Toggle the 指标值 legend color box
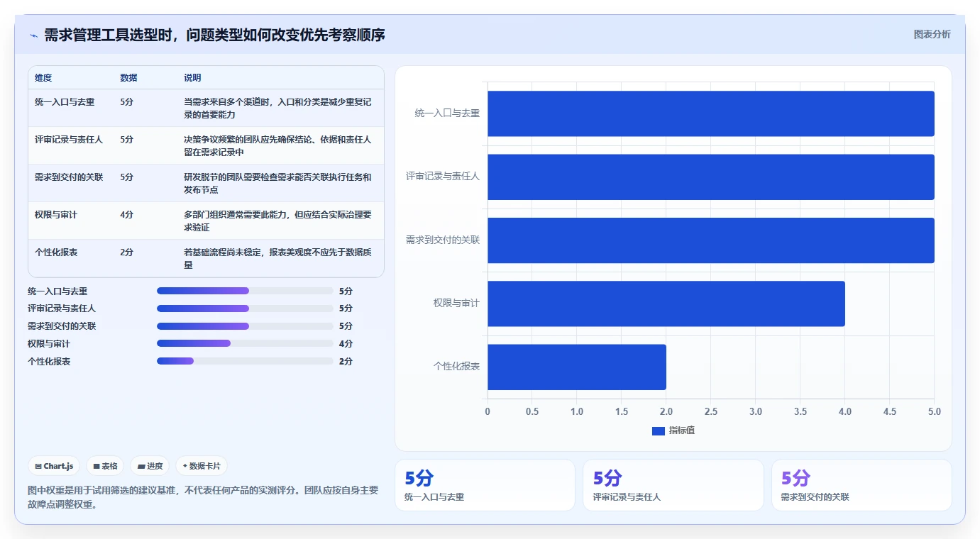 (658, 430)
